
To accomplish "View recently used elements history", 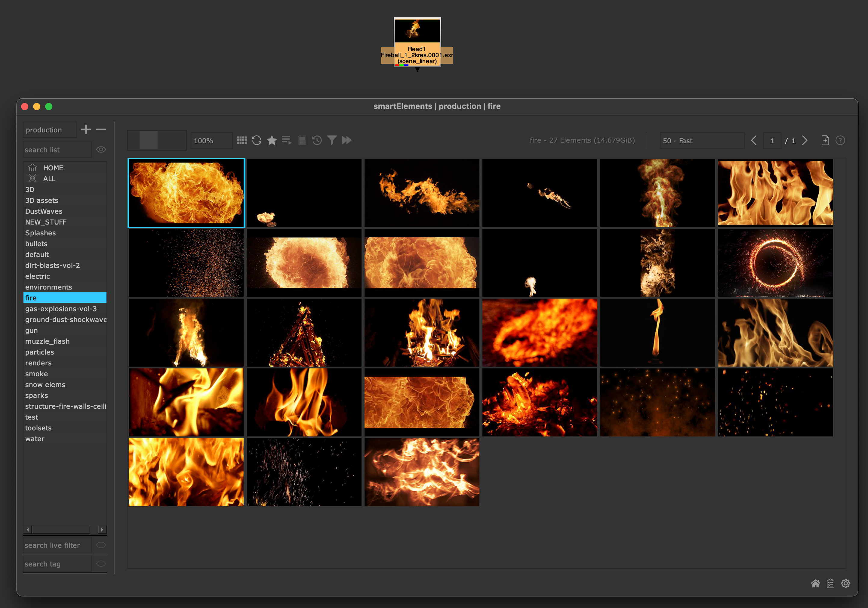I will [x=317, y=140].
